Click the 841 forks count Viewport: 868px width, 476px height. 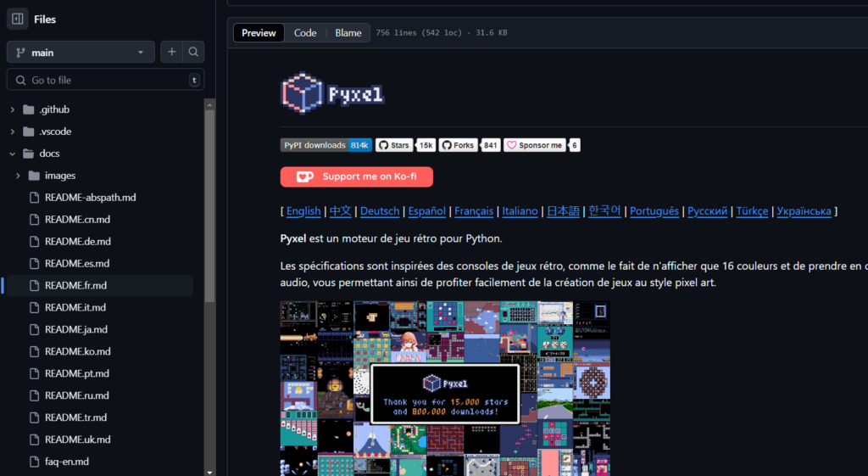[491, 145]
